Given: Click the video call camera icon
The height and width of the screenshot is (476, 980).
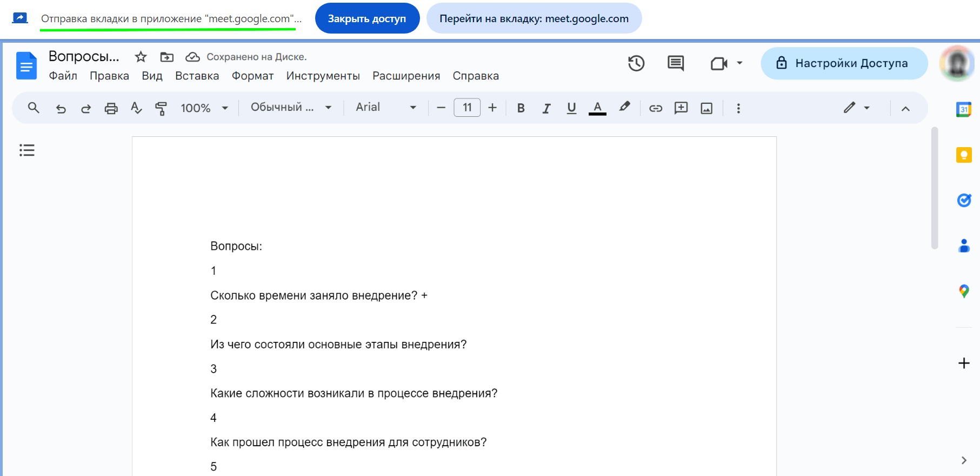Looking at the screenshot, I should click(x=719, y=64).
